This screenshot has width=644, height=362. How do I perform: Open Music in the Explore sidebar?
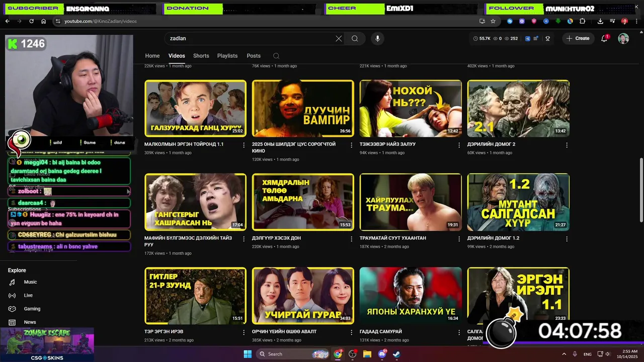(30, 282)
